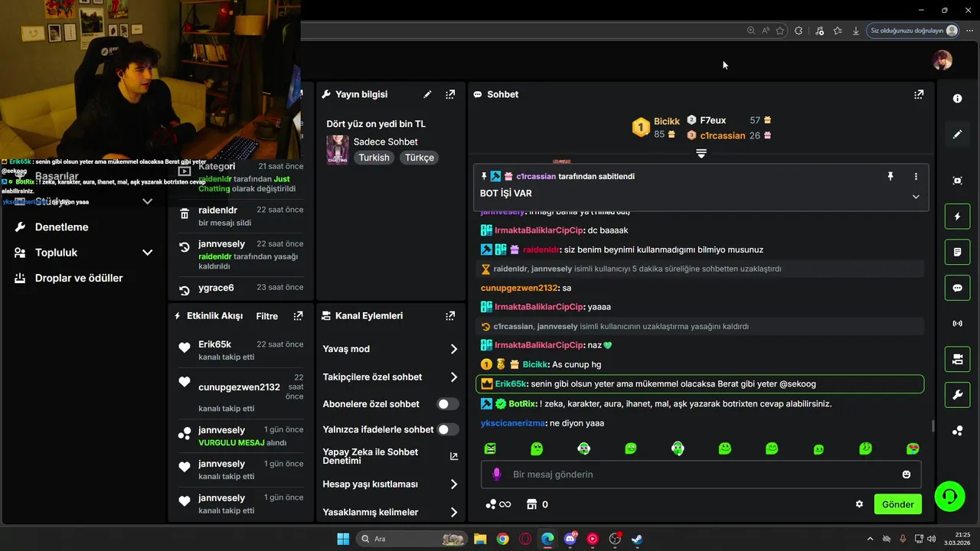Click the Turkish tag in stream info
Viewport: 980px width, 551px height.
point(374,158)
